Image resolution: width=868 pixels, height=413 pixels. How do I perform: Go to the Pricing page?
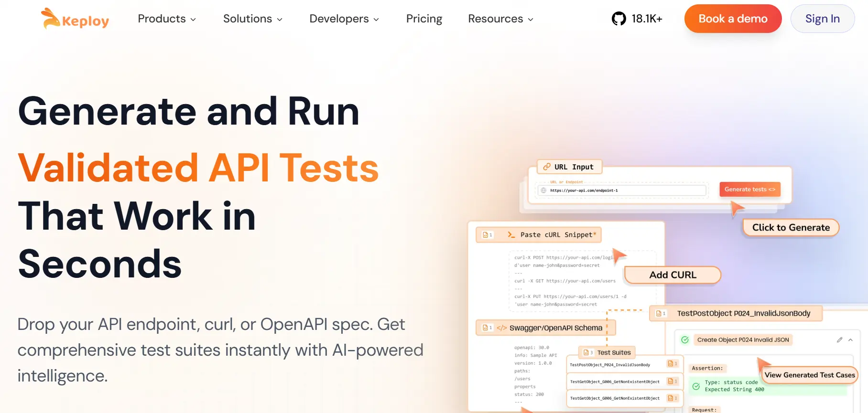pos(424,19)
